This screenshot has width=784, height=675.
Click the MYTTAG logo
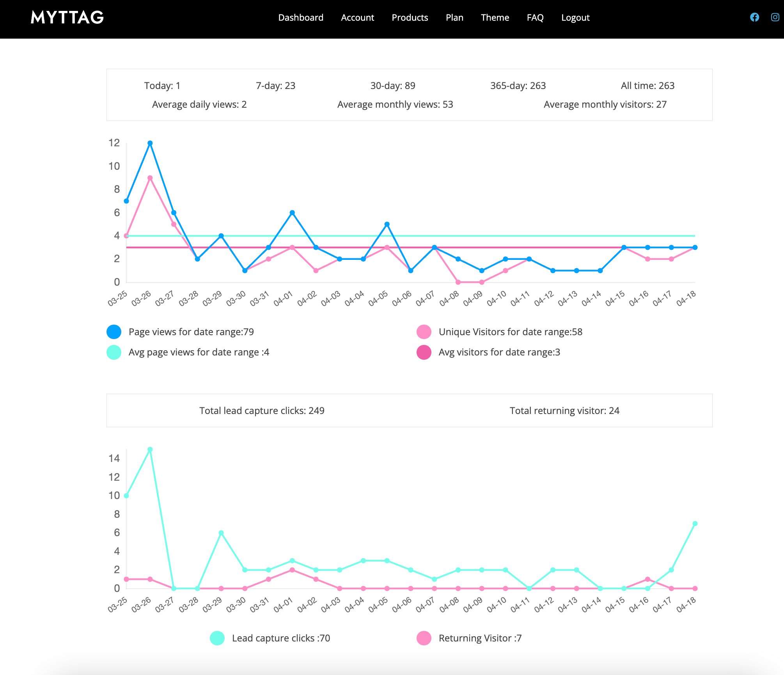pyautogui.click(x=67, y=17)
